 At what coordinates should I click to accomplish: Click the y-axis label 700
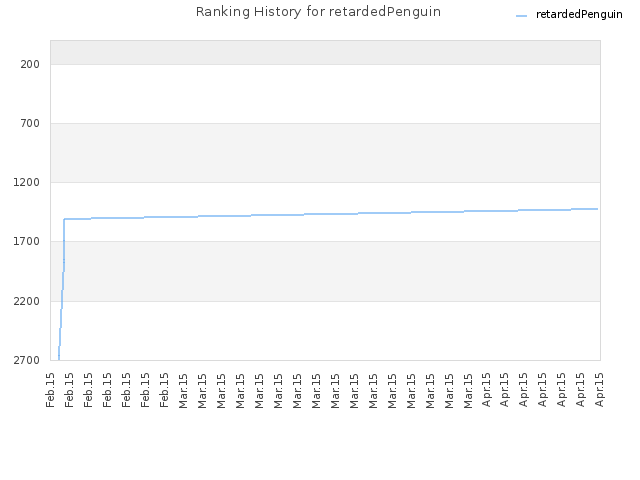click(x=30, y=123)
